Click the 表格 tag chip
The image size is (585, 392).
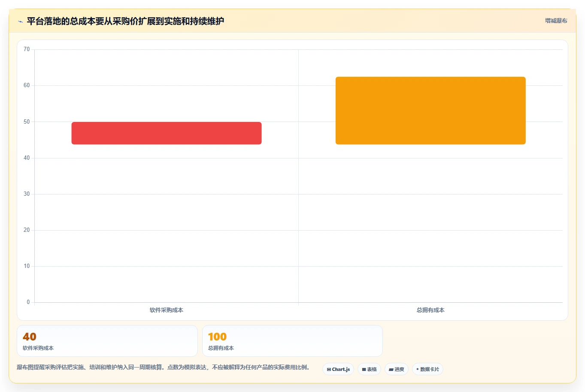369,369
